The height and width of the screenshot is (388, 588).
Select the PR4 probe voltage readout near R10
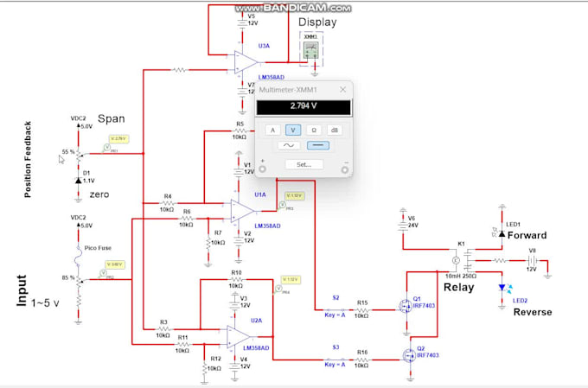click(x=291, y=280)
